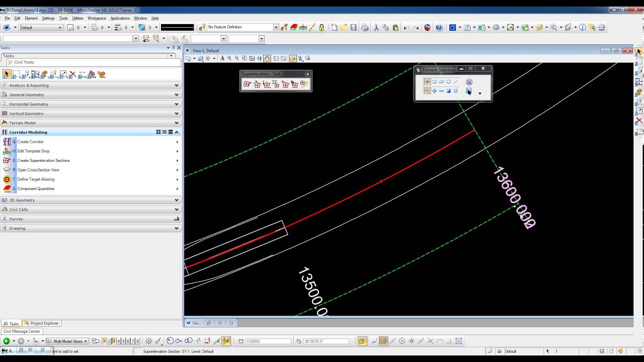
Task: Click the Element Selection tool in Tasks
Action: [x=7, y=74]
